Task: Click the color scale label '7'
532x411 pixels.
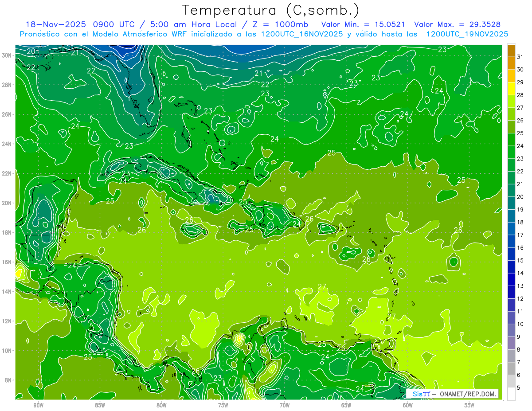Action: pyautogui.click(x=519, y=363)
